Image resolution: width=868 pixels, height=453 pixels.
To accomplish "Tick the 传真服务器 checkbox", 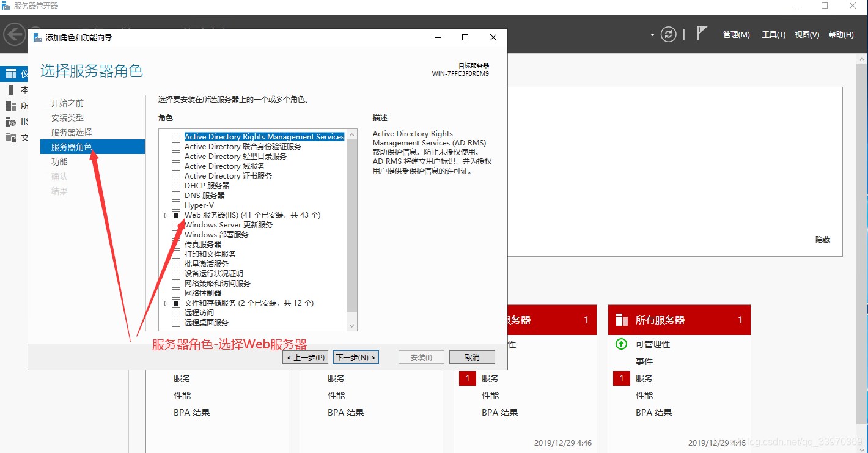I will tap(176, 245).
